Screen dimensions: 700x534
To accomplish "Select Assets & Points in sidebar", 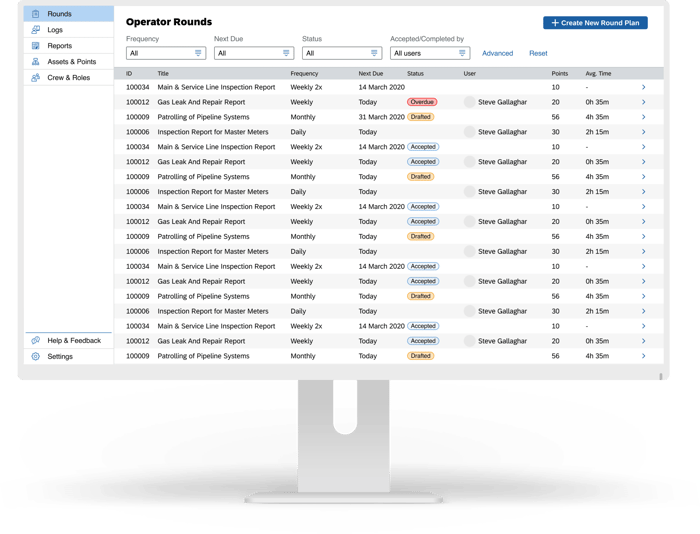I will coord(69,62).
